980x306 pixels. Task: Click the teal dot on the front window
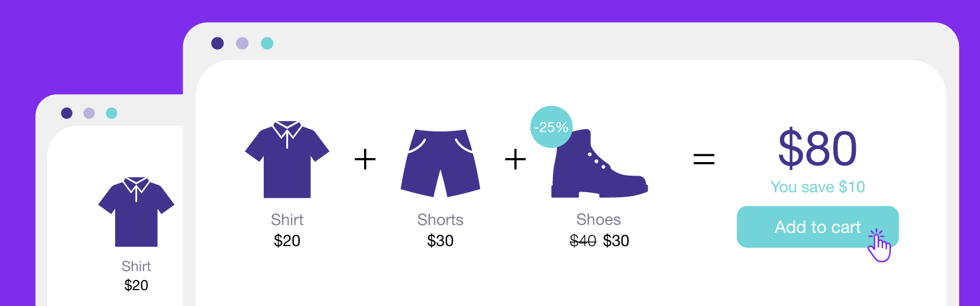pyautogui.click(x=267, y=44)
